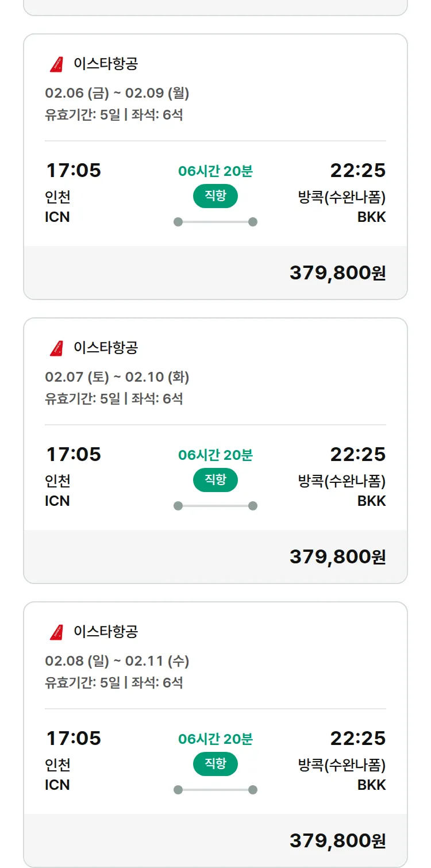
Task: Open the 02.07 (토) ~ 02.10 (화) date range
Action: (117, 377)
